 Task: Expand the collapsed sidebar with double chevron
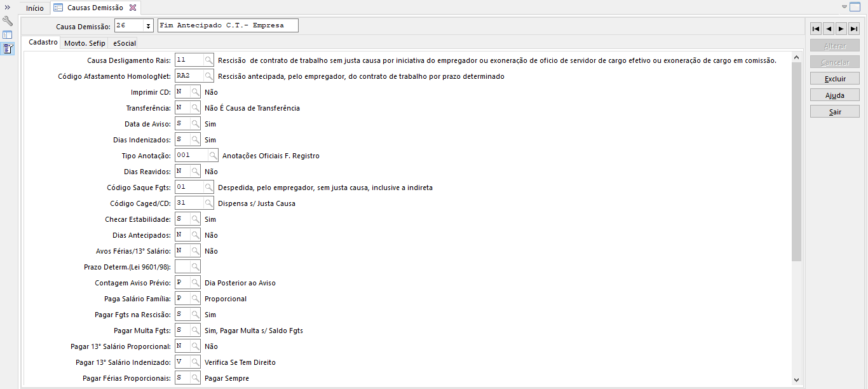tap(8, 8)
